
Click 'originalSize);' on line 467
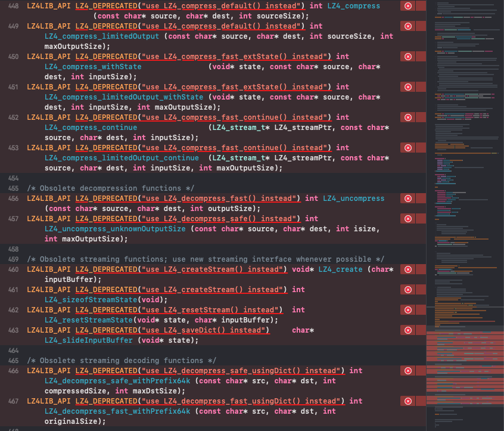tap(75, 421)
